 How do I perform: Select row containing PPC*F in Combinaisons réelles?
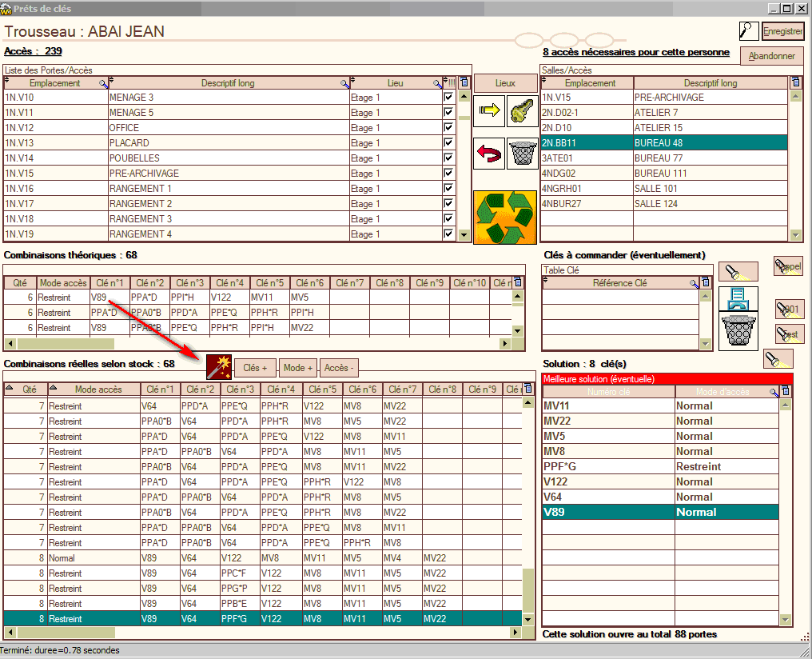click(x=263, y=573)
